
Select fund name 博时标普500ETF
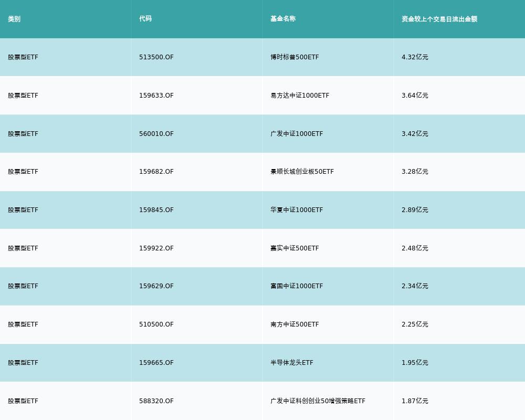(x=295, y=57)
